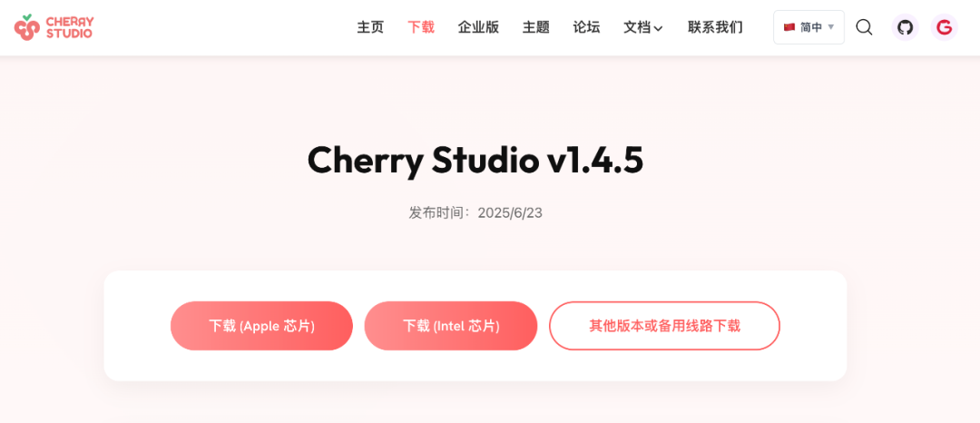Open the search magnifier icon
The image size is (980, 423).
pyautogui.click(x=864, y=27)
